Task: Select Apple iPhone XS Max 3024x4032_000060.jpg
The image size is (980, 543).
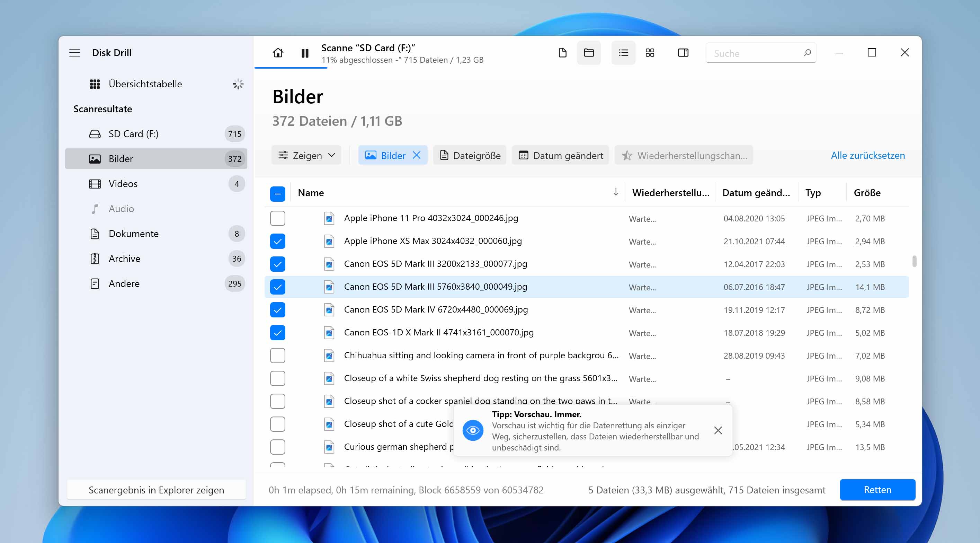Action: pyautogui.click(x=433, y=241)
